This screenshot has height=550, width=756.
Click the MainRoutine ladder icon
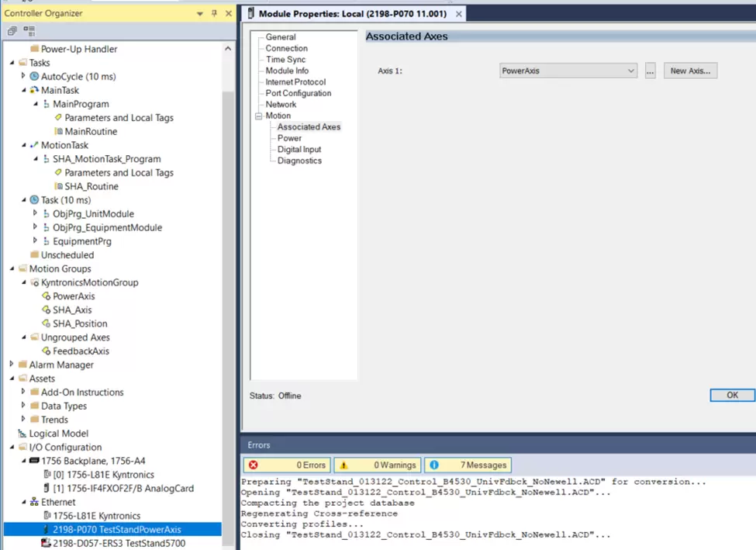(58, 131)
